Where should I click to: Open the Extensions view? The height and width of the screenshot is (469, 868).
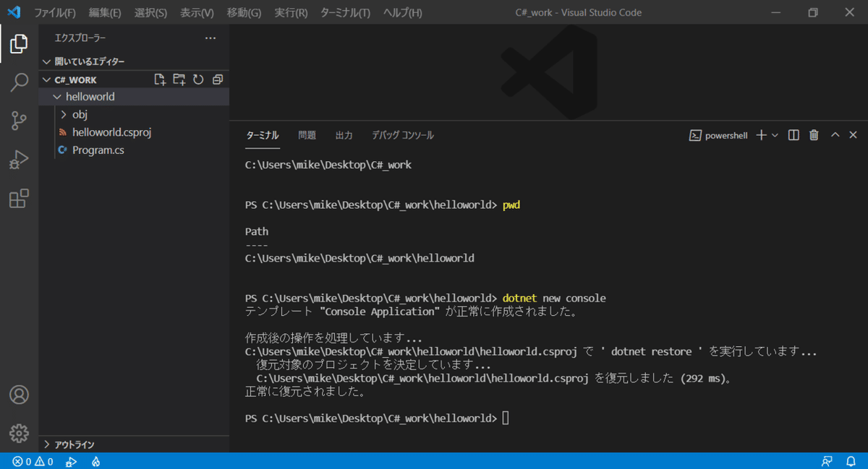click(19, 198)
